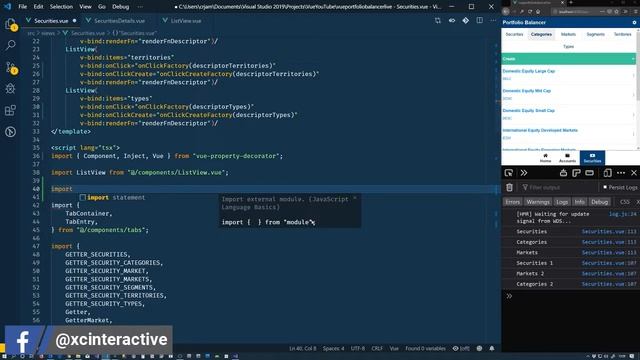Toggle the (off) eye indicator in status bar

tap(461, 348)
